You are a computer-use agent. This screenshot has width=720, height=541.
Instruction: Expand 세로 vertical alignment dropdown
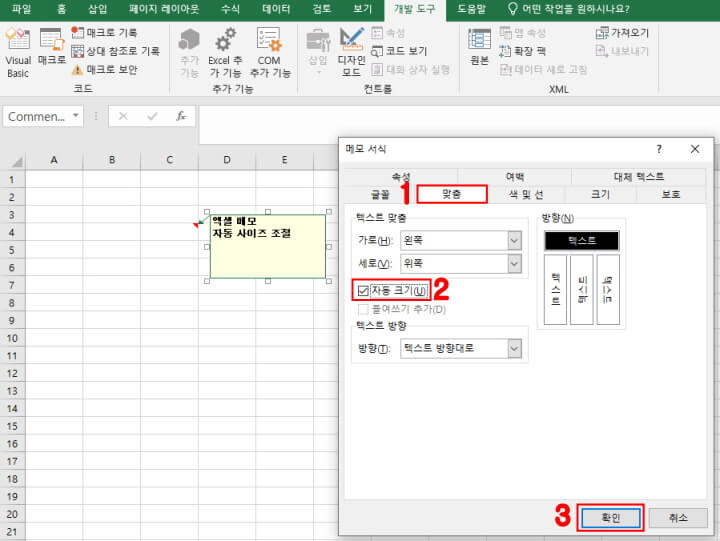click(x=514, y=264)
